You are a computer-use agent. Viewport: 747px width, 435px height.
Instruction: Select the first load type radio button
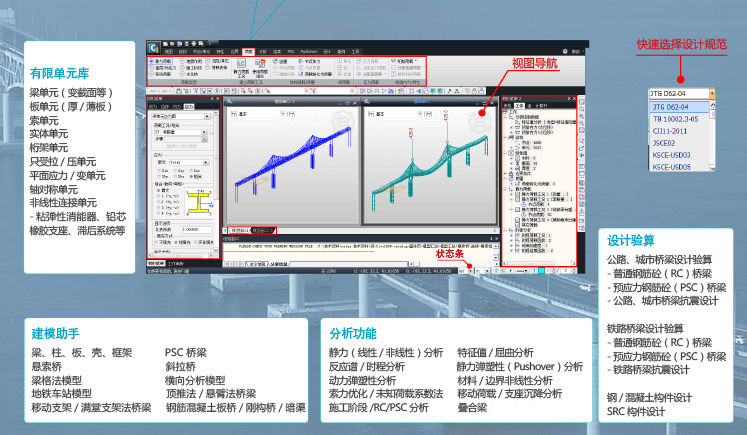pos(151,61)
